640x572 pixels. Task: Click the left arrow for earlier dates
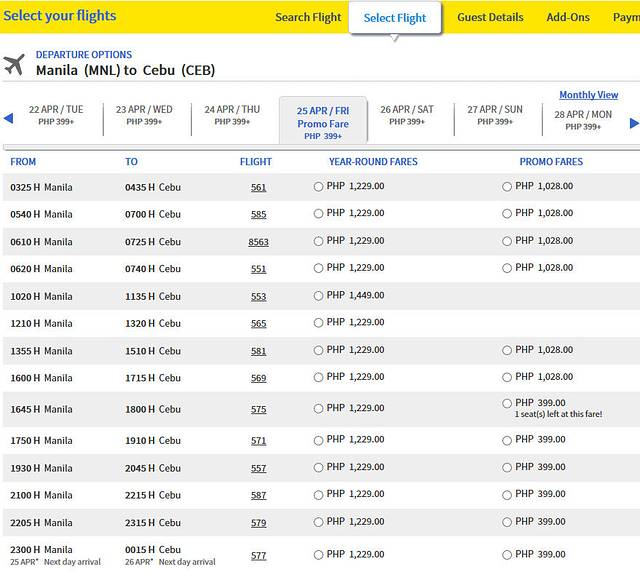pos(8,119)
